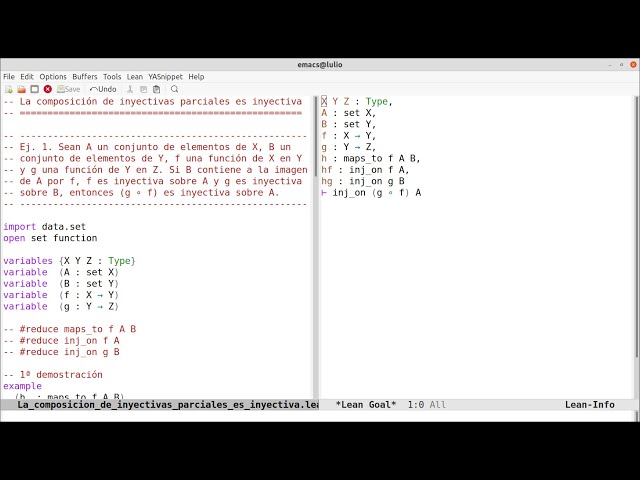The height and width of the screenshot is (480, 640).
Task: Click the red Kill Buffer icon
Action: click(48, 89)
